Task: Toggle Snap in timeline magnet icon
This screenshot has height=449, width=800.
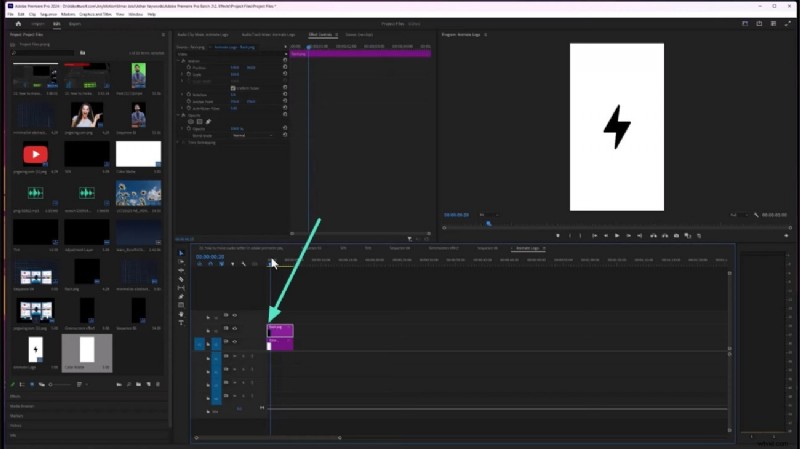Action: pos(210,264)
